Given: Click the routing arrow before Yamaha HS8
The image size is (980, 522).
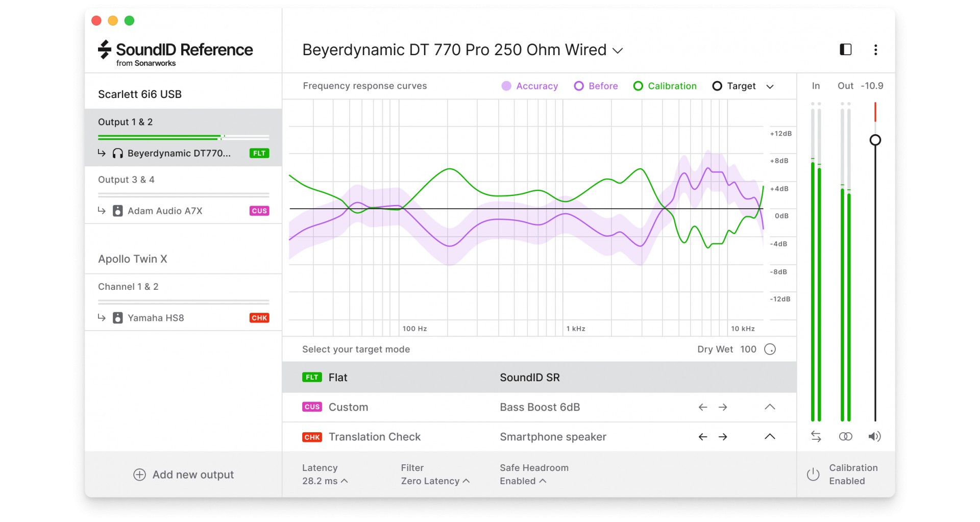Looking at the screenshot, I should tap(102, 318).
